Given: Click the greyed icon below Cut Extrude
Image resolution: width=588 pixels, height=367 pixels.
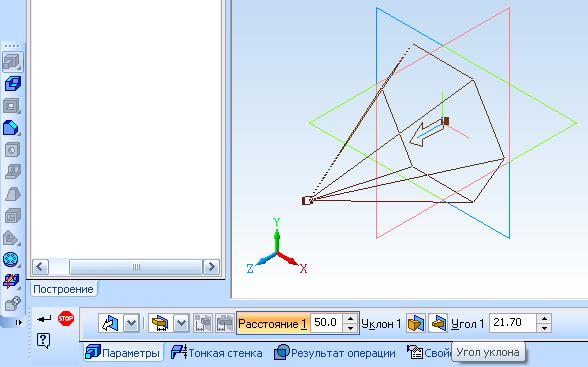Looking at the screenshot, I should (x=12, y=106).
